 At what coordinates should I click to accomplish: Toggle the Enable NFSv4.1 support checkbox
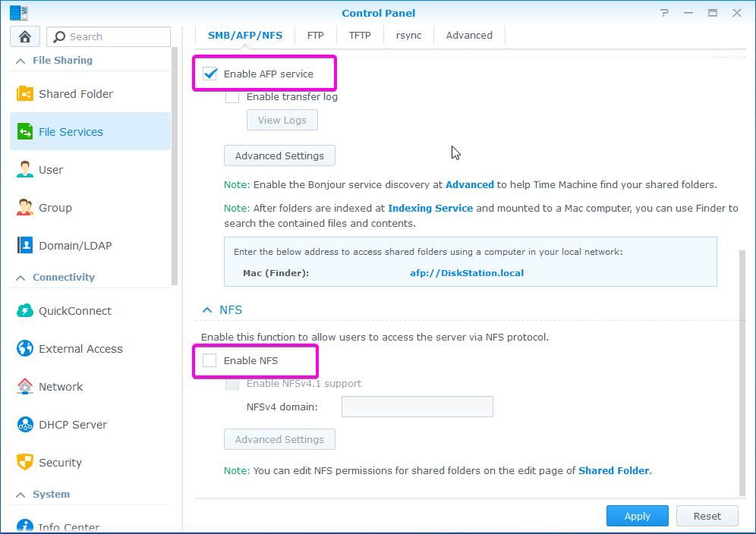[x=232, y=383]
